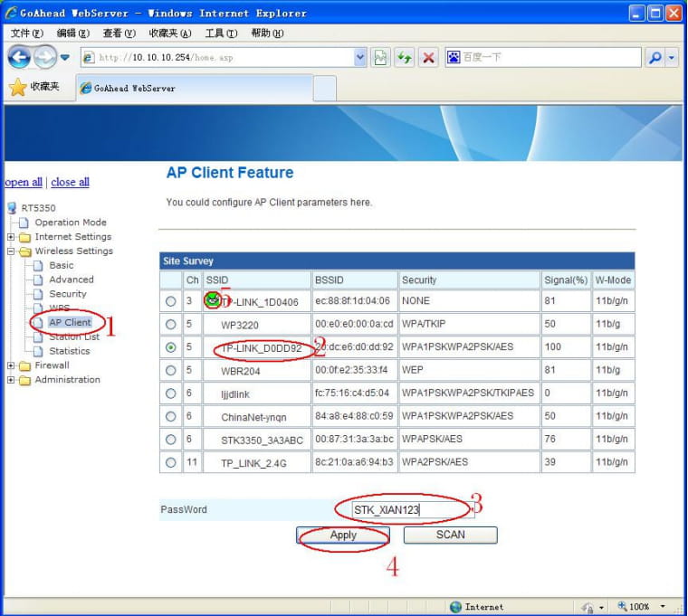Screen dimensions: 688x616
Task: Click the Internet Settings folder icon
Action: coord(25,237)
